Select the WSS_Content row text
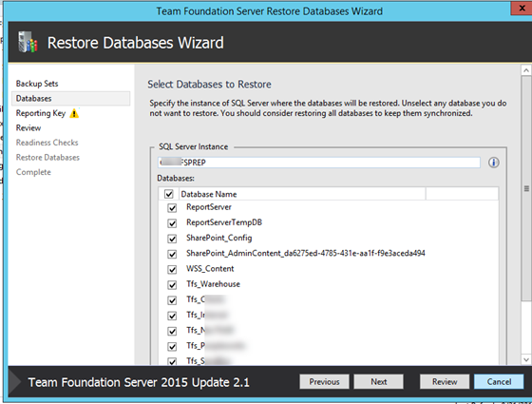 [x=210, y=269]
